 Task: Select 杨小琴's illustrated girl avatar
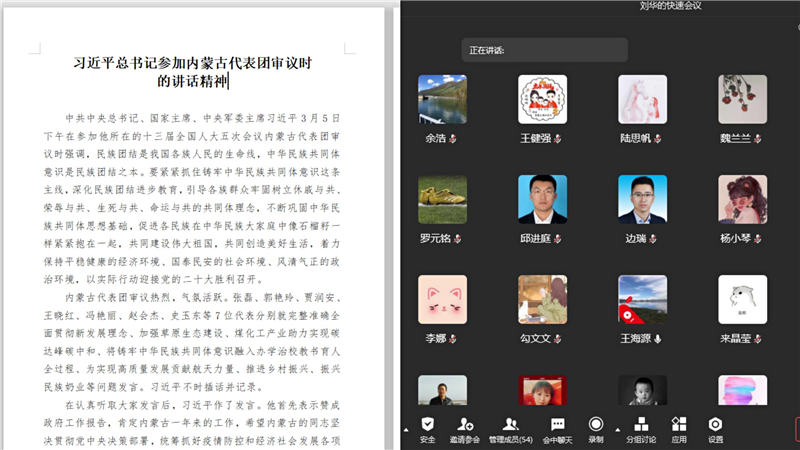742,199
